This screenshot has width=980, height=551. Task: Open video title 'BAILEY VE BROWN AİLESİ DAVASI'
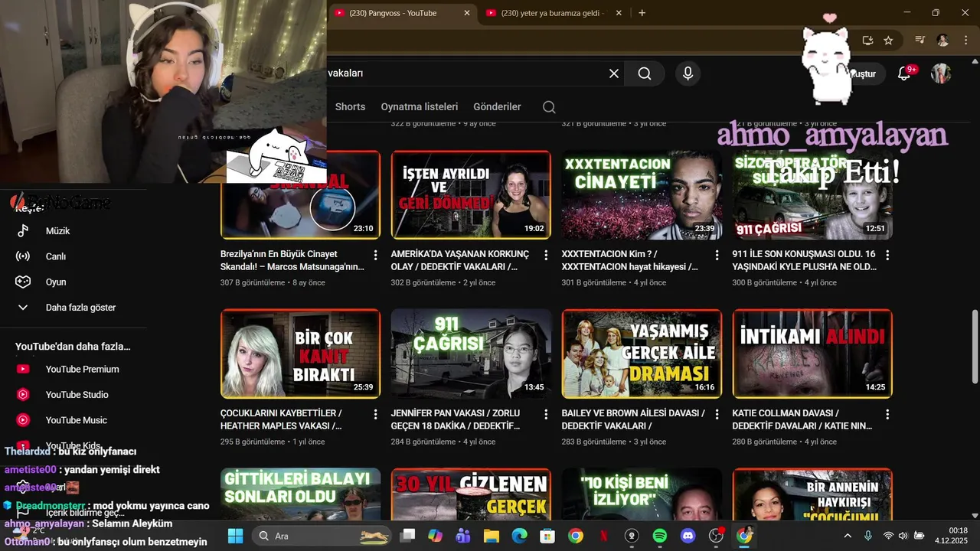[x=633, y=419]
